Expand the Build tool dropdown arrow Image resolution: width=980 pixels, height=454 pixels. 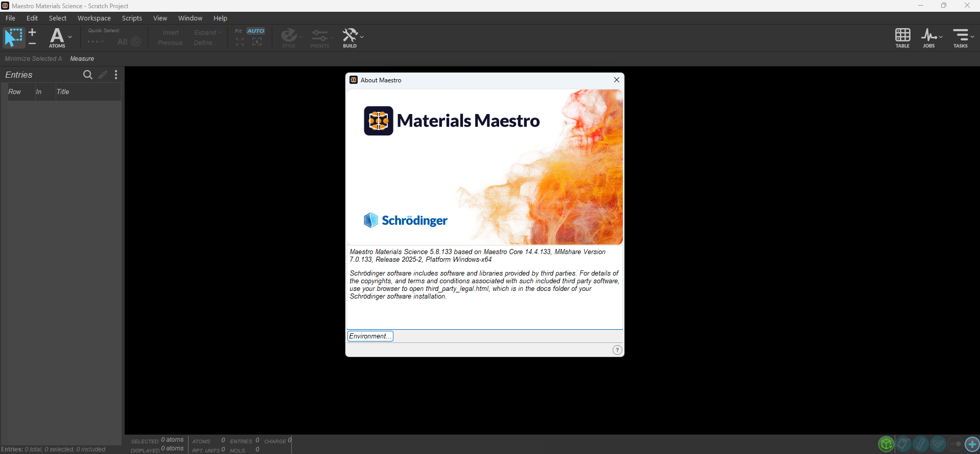coord(362,37)
